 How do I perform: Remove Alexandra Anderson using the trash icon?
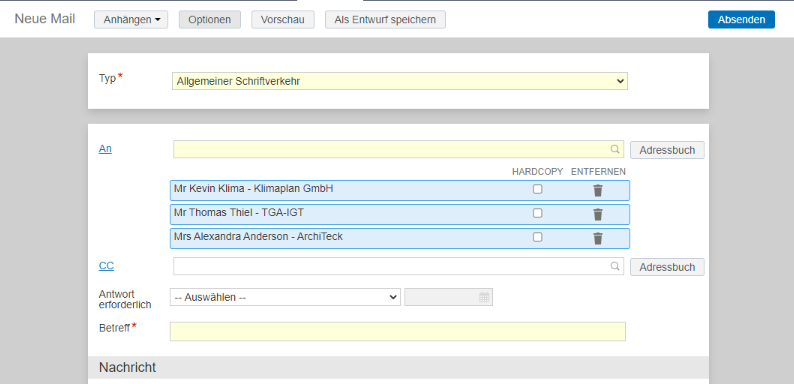pos(598,238)
